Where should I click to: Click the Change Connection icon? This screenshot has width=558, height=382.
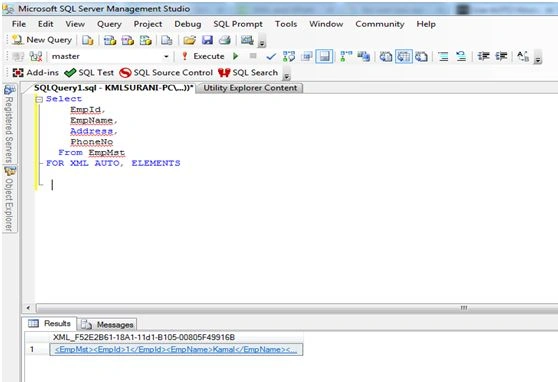[36, 56]
